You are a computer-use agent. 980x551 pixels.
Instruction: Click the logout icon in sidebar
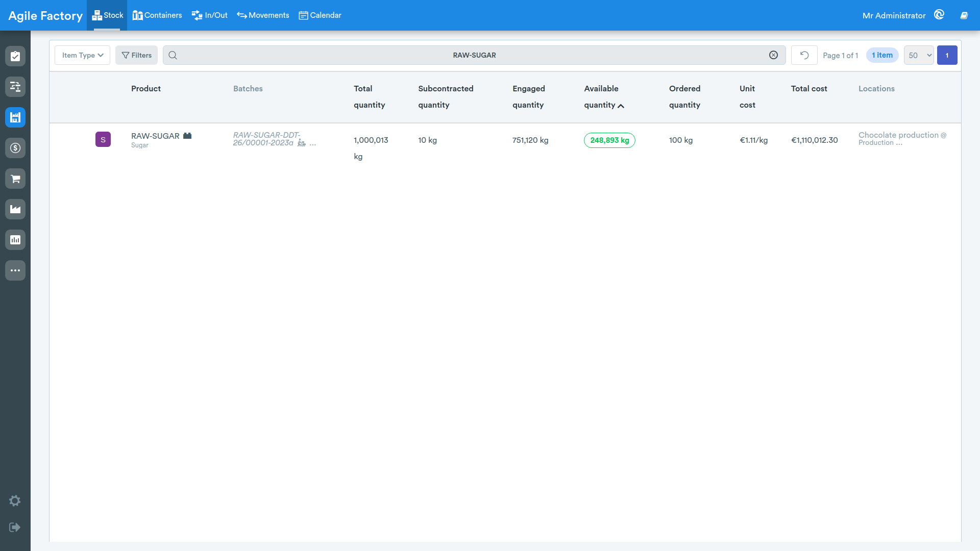click(15, 527)
